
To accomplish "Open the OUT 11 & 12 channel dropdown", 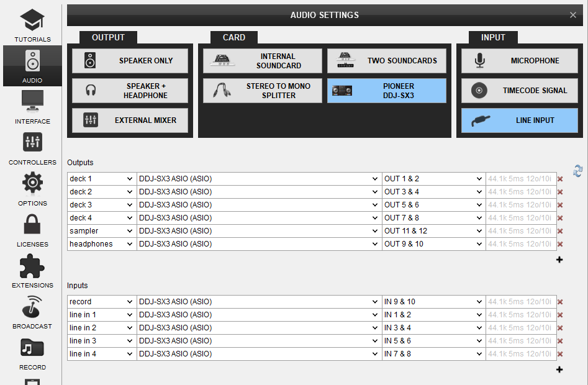I will pyautogui.click(x=433, y=231).
